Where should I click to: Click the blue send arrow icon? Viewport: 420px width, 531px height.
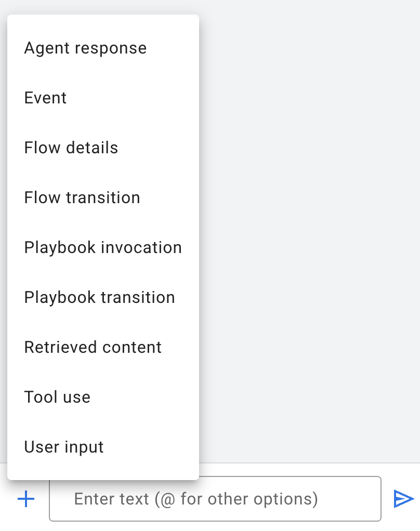click(x=403, y=499)
